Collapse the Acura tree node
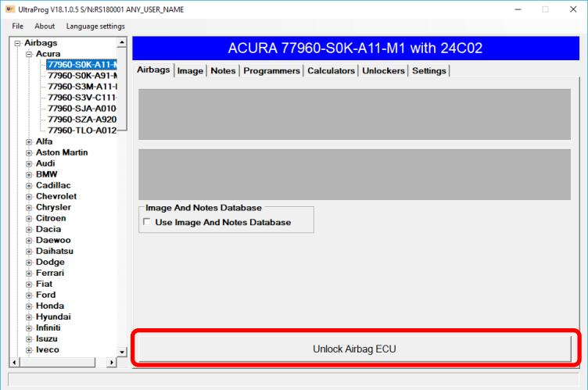588x390 pixels. [x=29, y=55]
